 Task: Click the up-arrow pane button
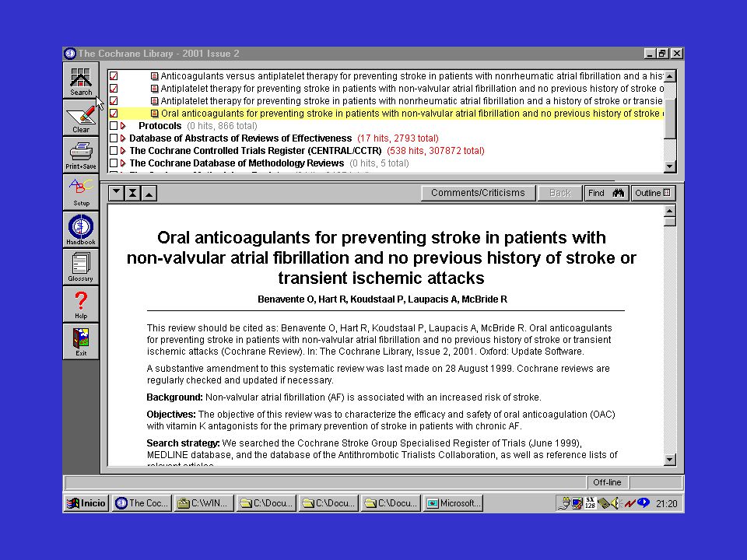click(x=149, y=193)
